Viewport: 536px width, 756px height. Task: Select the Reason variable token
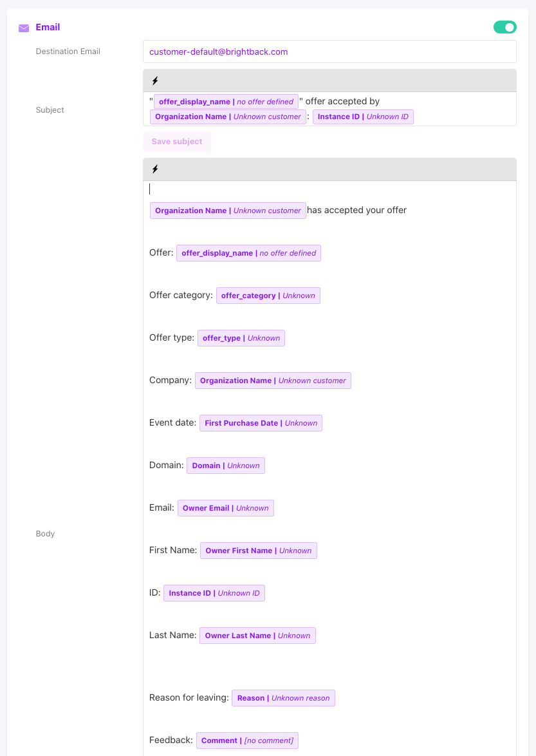click(283, 698)
